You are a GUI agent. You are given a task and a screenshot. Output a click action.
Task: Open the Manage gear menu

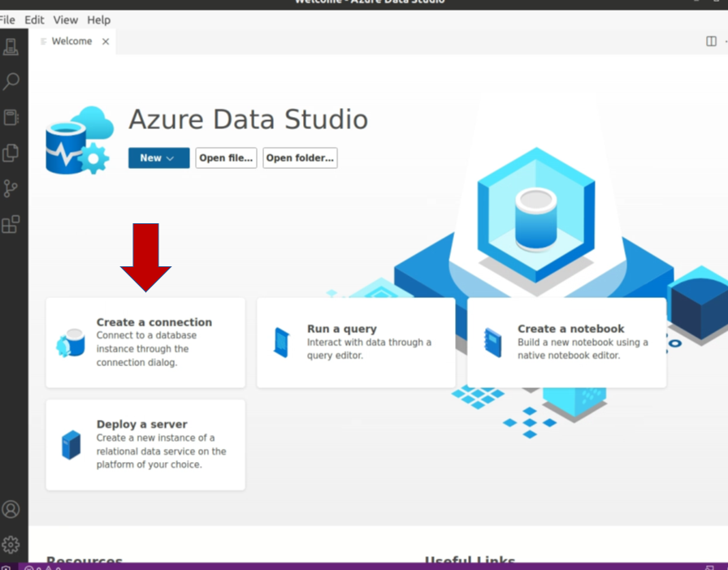pos(11,545)
